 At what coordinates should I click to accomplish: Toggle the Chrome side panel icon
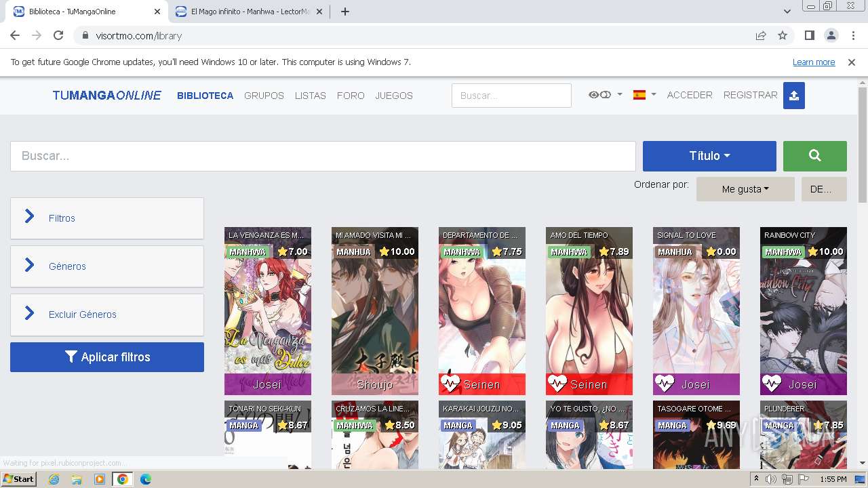pos(809,36)
